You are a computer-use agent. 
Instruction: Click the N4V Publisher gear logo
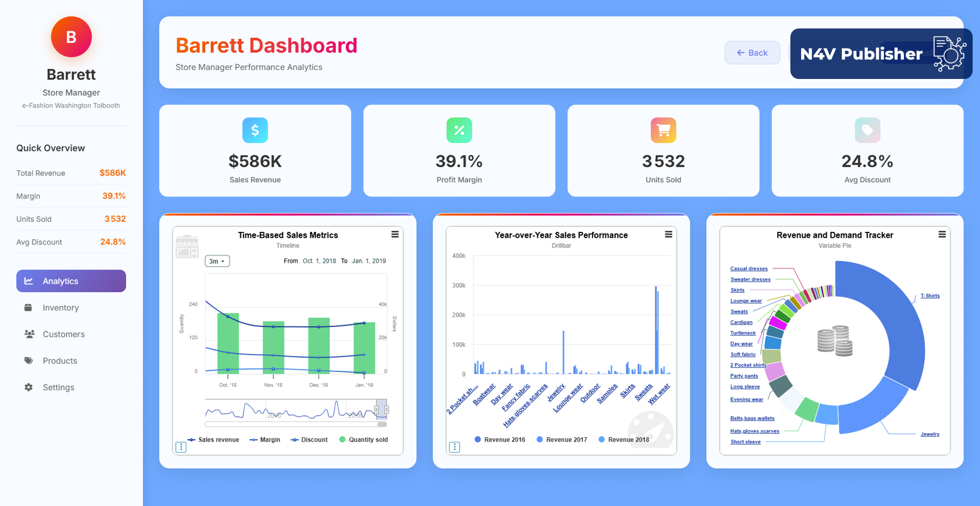coord(949,53)
